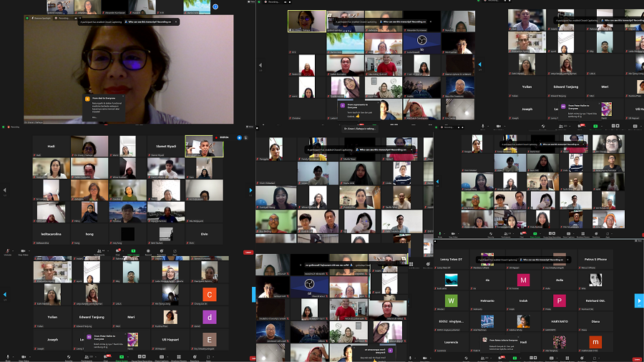The height and width of the screenshot is (362, 644).
Task: Select the Petrus S iPhone tile
Action: pos(595,260)
